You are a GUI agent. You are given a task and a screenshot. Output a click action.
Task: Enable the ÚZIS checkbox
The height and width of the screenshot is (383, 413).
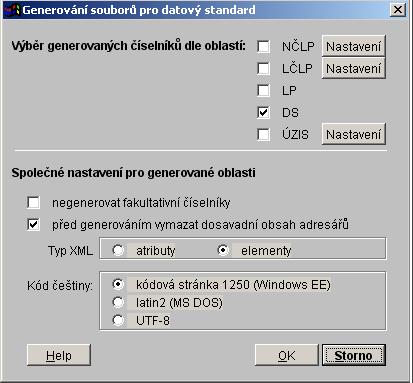(x=263, y=135)
